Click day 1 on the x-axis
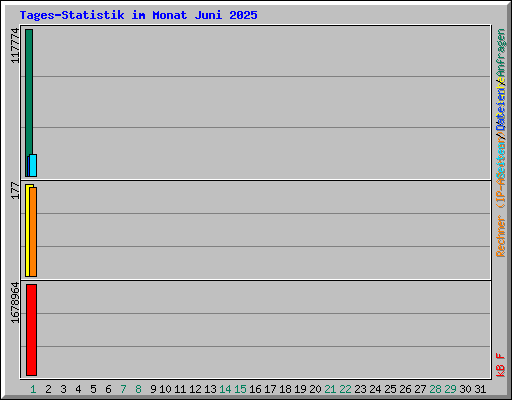512x400 pixels. tap(33, 389)
